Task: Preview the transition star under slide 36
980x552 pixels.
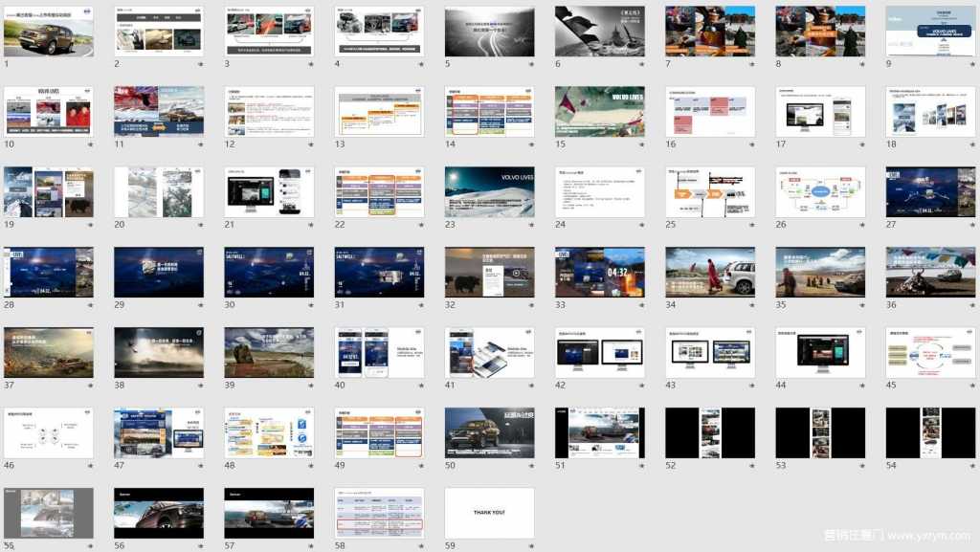Action: [x=972, y=305]
